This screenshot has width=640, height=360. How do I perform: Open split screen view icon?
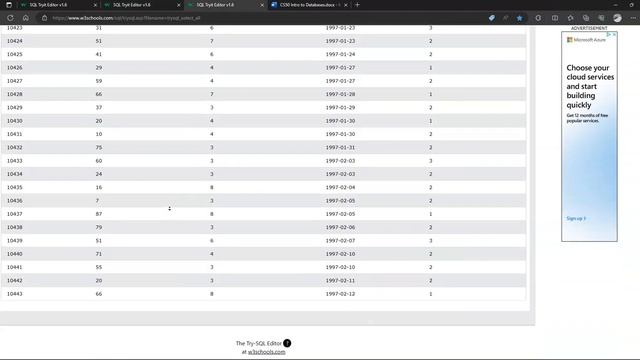pyautogui.click(x=555, y=18)
